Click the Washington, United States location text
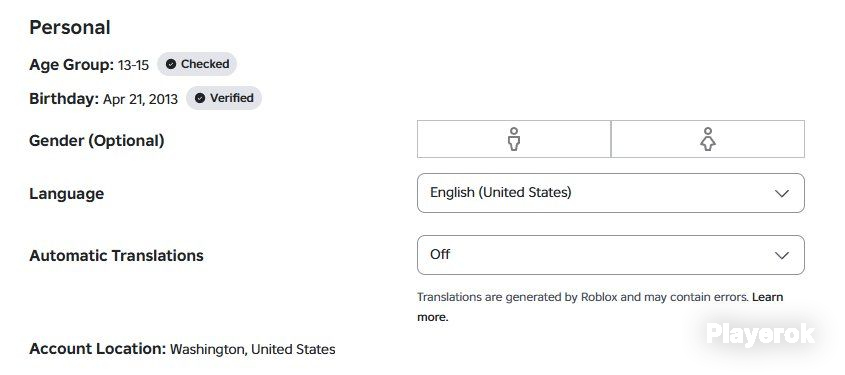The image size is (845, 375). (x=252, y=349)
